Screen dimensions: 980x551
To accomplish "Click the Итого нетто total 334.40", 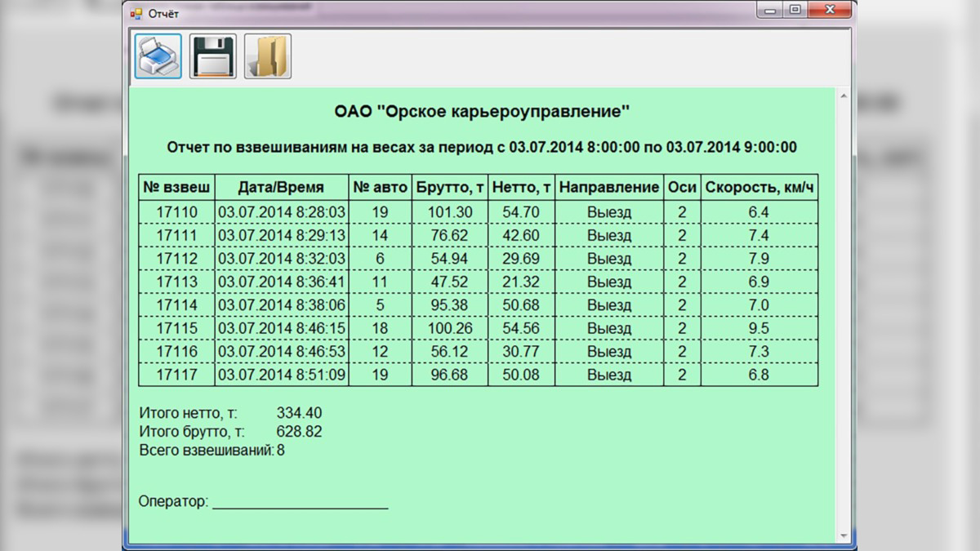I will 299,413.
